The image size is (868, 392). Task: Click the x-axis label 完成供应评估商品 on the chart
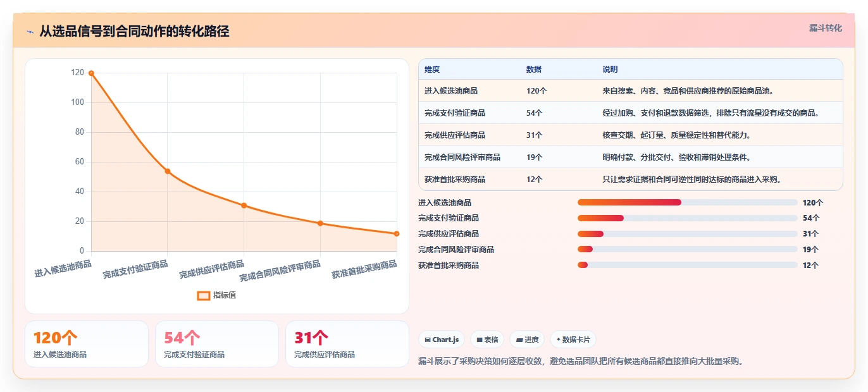coord(211,270)
